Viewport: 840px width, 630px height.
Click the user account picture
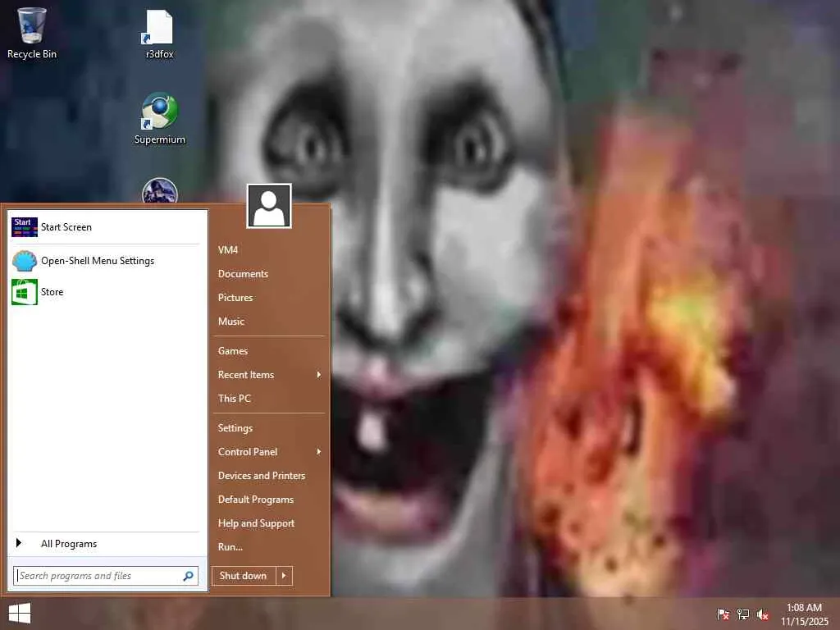point(269,206)
